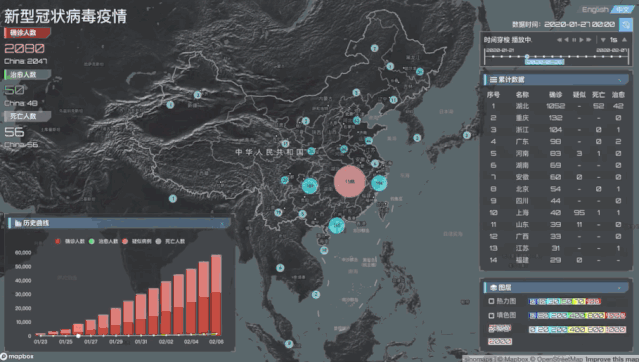Screen dimensions: 639x362
Task: Click the third-row color legend bar
Action: tap(577, 329)
